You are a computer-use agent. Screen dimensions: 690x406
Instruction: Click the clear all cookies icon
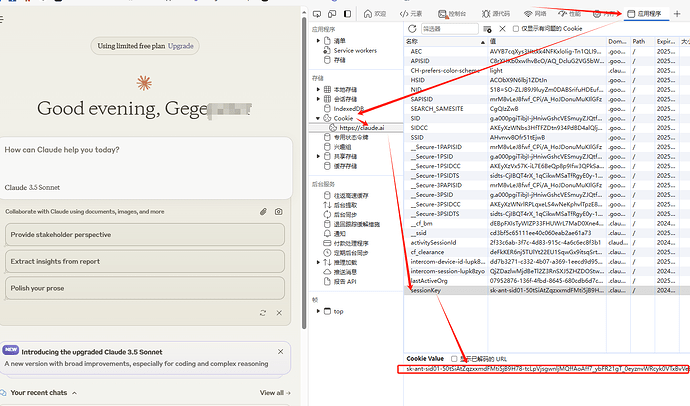point(487,29)
